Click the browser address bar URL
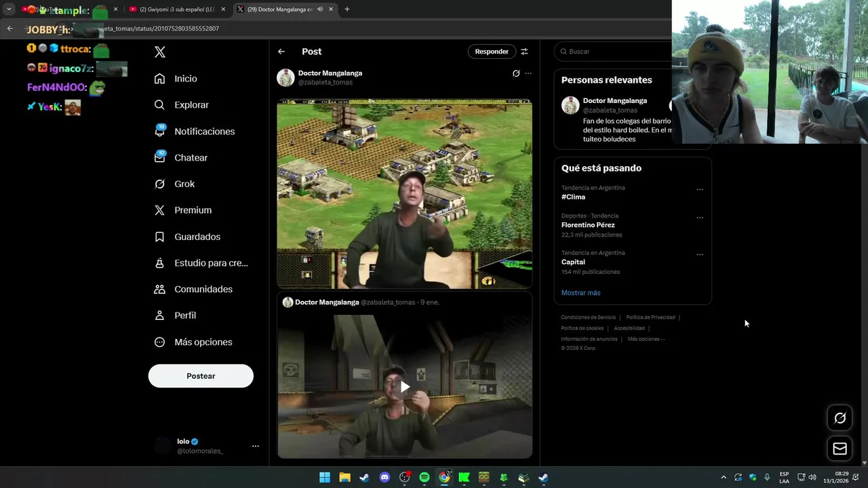The height and width of the screenshot is (488, 868). 162,29
